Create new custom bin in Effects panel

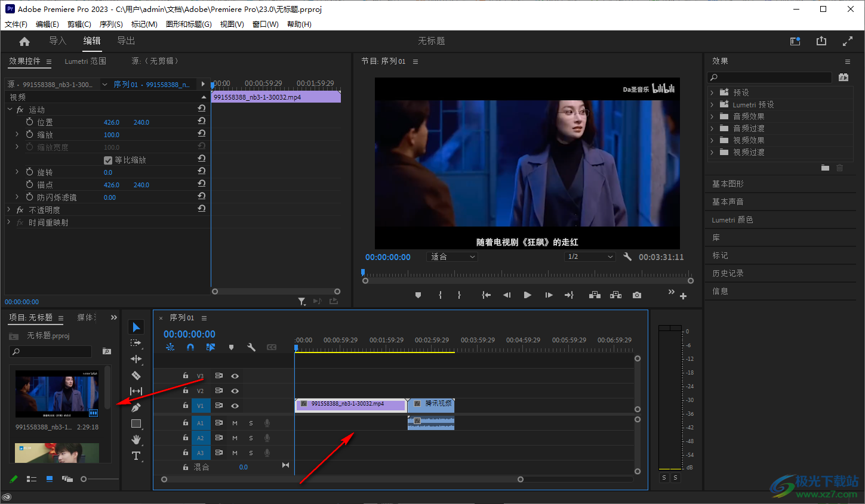point(825,168)
